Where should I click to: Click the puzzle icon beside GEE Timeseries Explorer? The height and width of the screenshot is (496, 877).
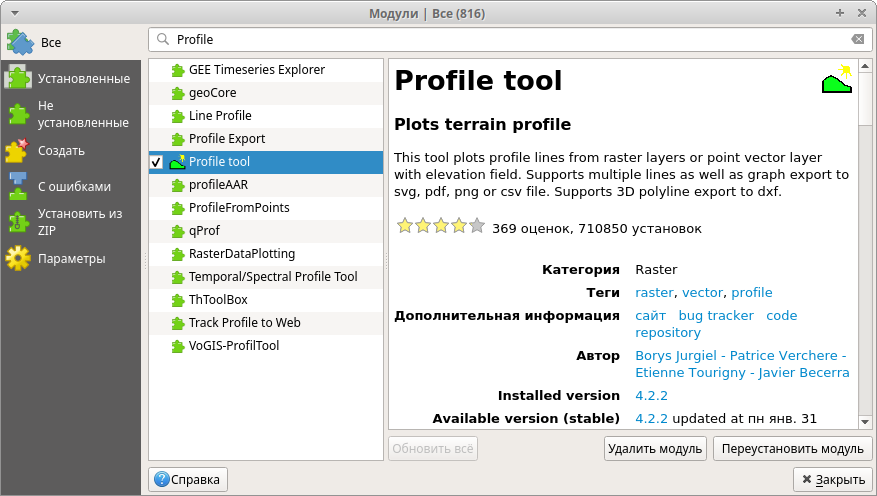coord(178,70)
